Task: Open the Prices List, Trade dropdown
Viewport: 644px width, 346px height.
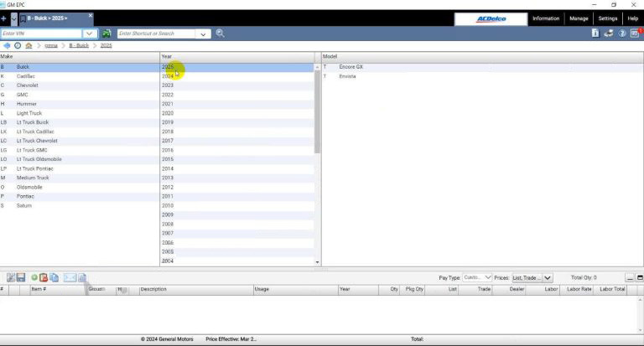Action: (x=532, y=278)
